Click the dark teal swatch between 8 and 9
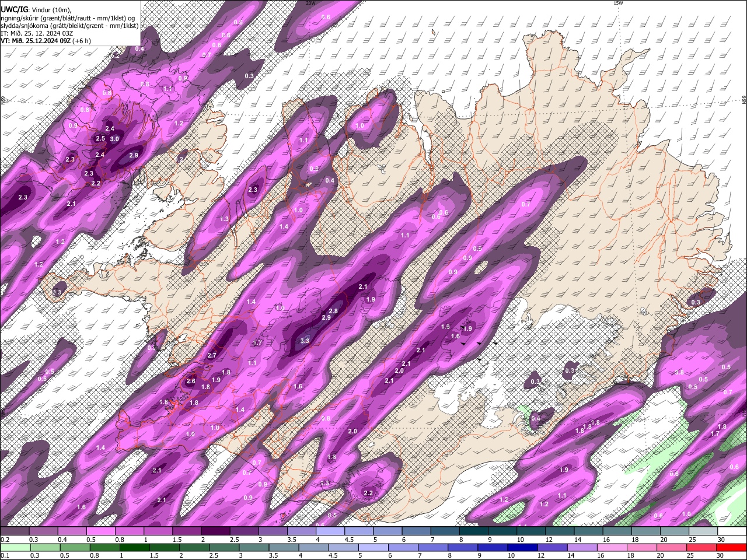Screen dimensions: 747x560 tap(473, 531)
